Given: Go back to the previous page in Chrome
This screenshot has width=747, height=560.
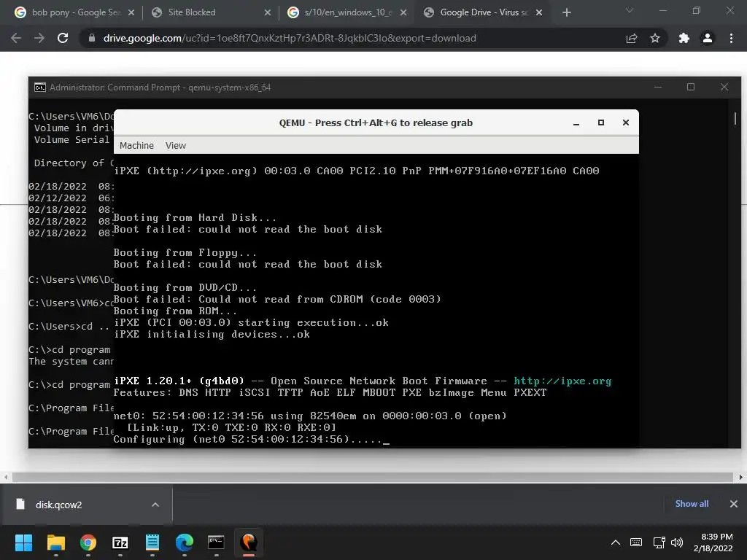Looking at the screenshot, I should (x=16, y=38).
